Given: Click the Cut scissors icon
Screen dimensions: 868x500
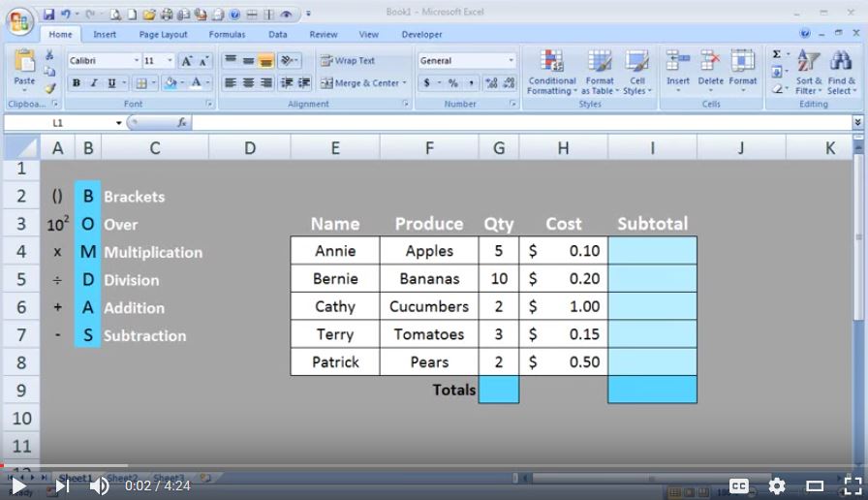Looking at the screenshot, I should (49, 55).
